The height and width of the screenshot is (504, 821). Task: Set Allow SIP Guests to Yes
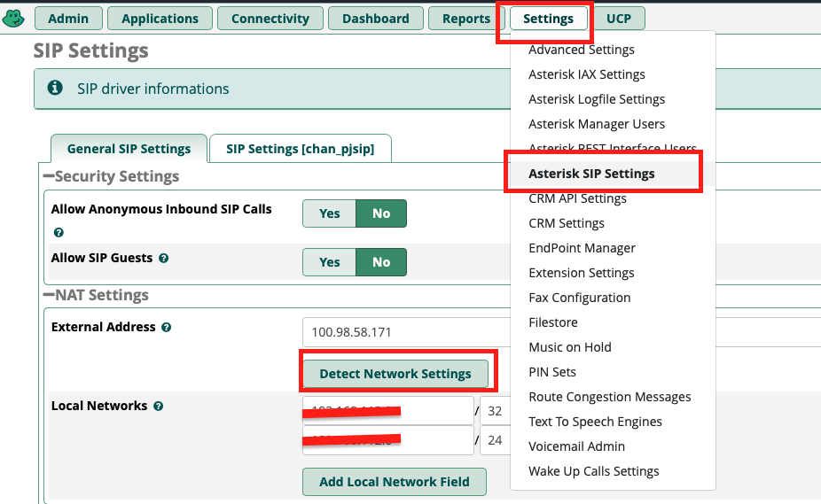[x=329, y=262]
